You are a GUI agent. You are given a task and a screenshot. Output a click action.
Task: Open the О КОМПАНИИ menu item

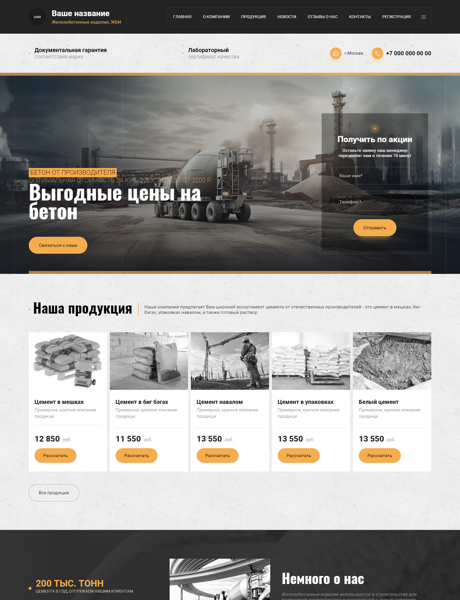click(x=216, y=17)
